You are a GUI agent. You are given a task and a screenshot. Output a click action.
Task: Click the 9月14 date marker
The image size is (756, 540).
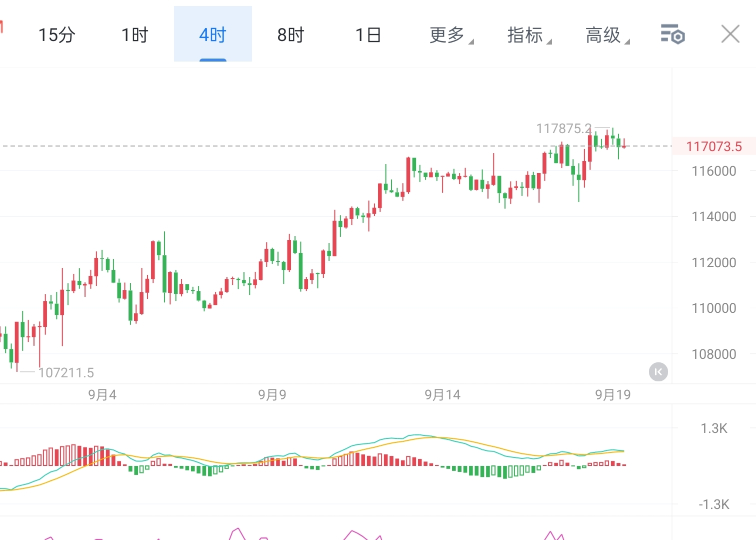tap(442, 395)
